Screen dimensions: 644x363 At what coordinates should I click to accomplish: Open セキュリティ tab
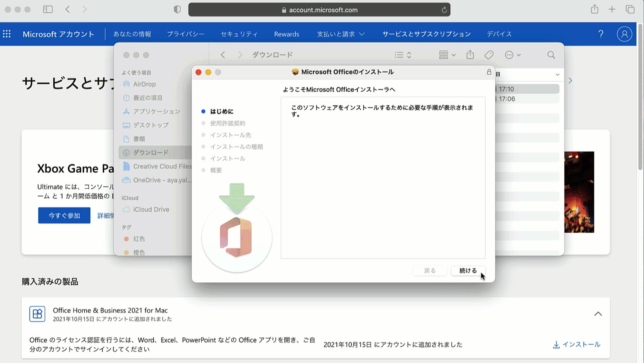coord(239,34)
